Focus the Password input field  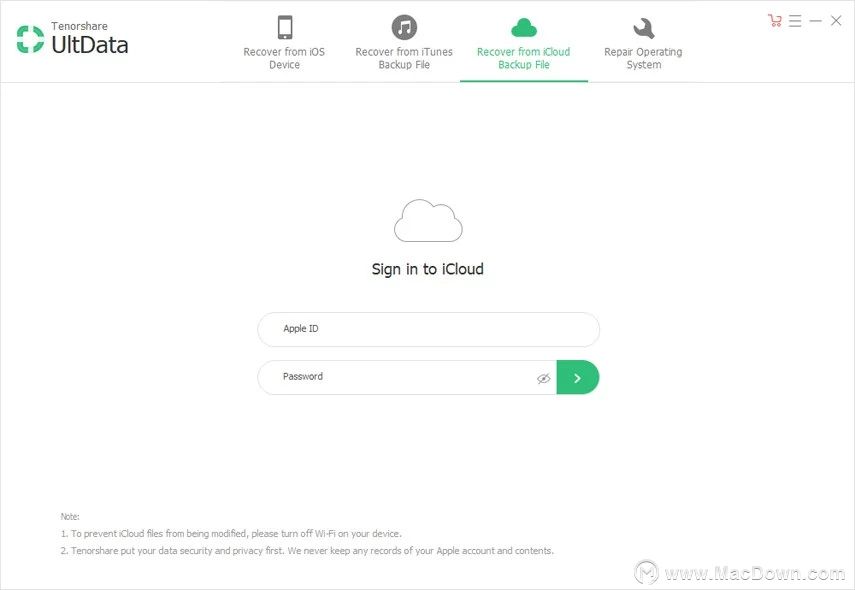pyautogui.click(x=407, y=377)
